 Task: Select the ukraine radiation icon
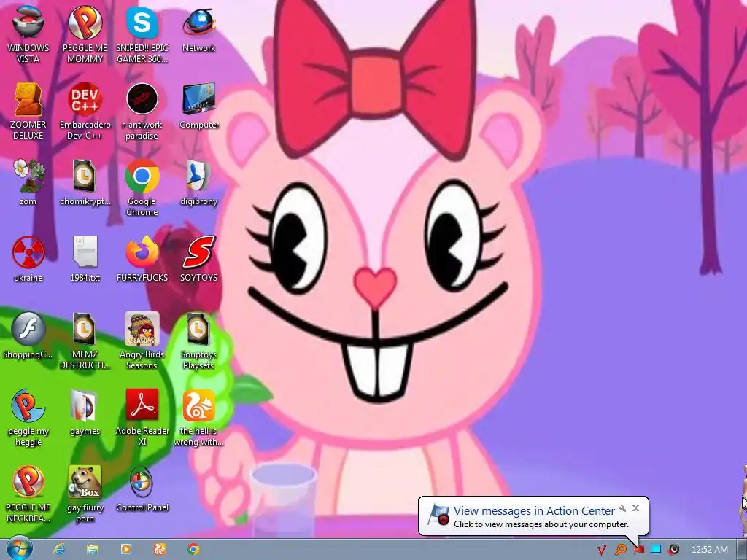pos(28,259)
